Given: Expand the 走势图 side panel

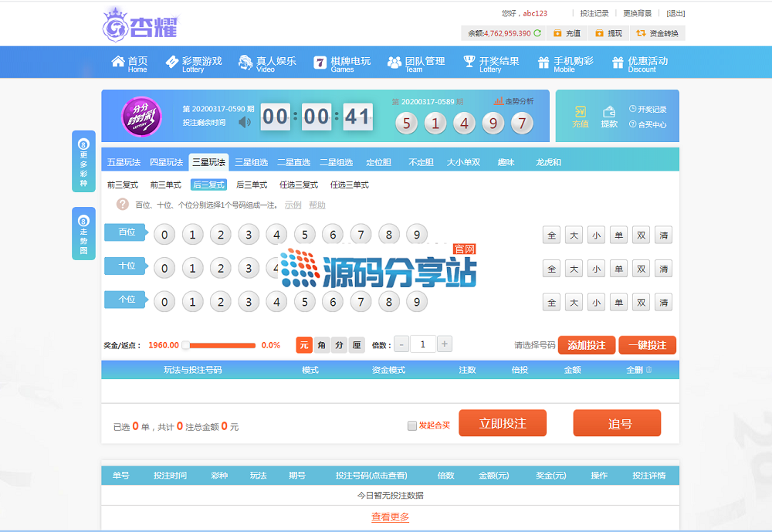Looking at the screenshot, I should 83,234.
